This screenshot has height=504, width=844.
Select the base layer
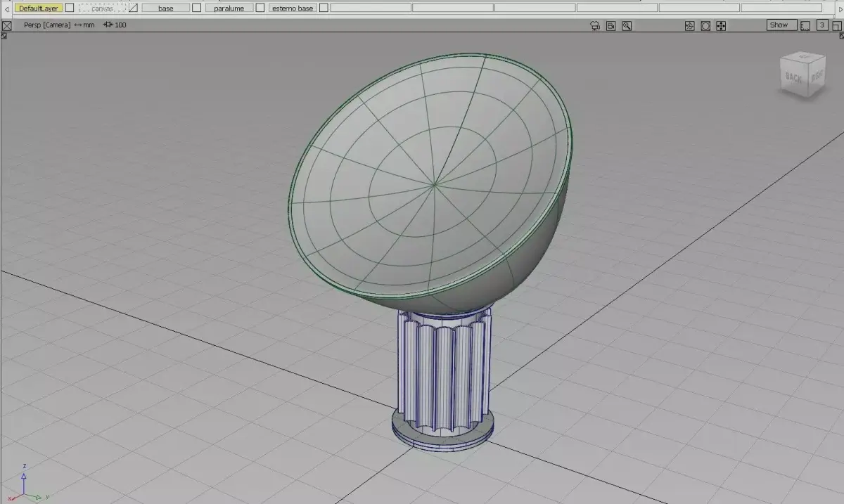pos(166,8)
